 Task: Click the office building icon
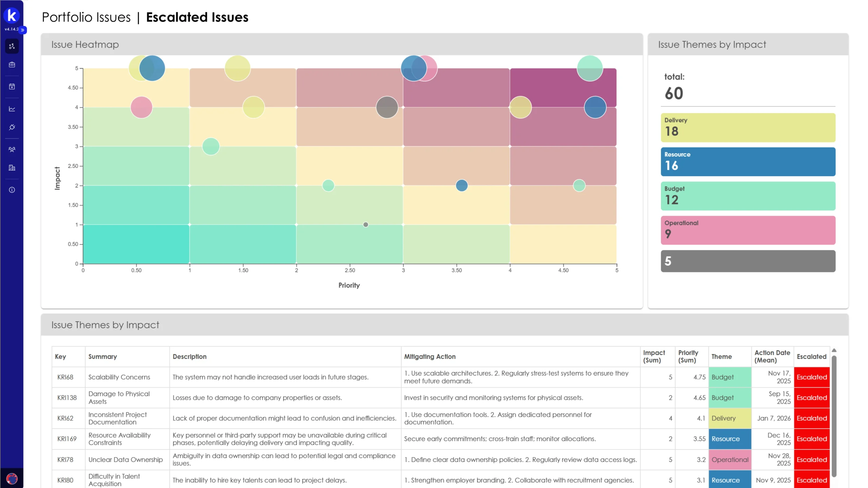[12, 168]
